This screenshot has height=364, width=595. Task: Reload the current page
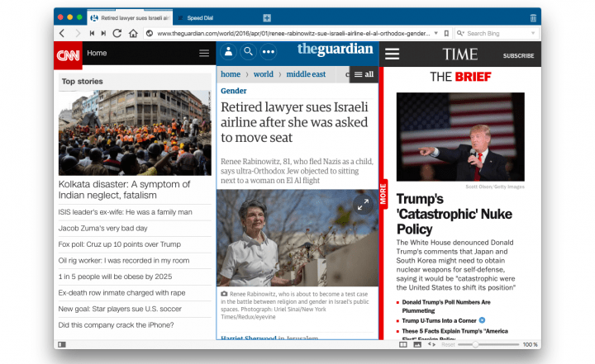(117, 33)
